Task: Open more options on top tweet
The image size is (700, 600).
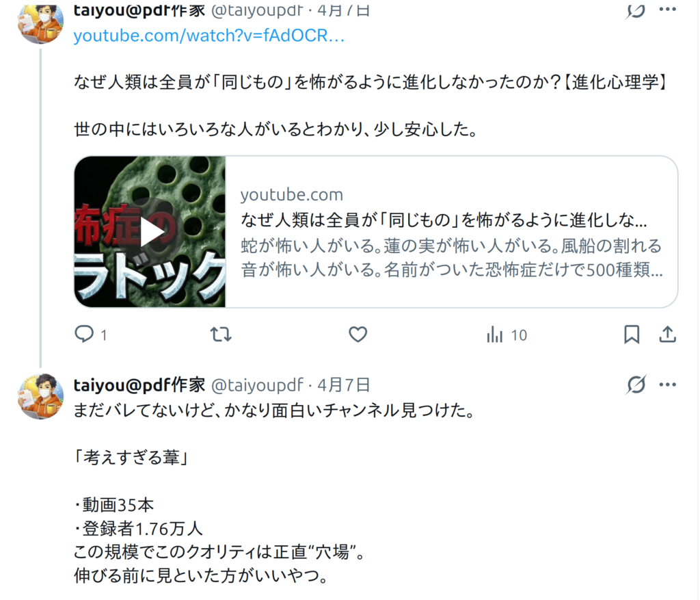Action: coord(667,10)
